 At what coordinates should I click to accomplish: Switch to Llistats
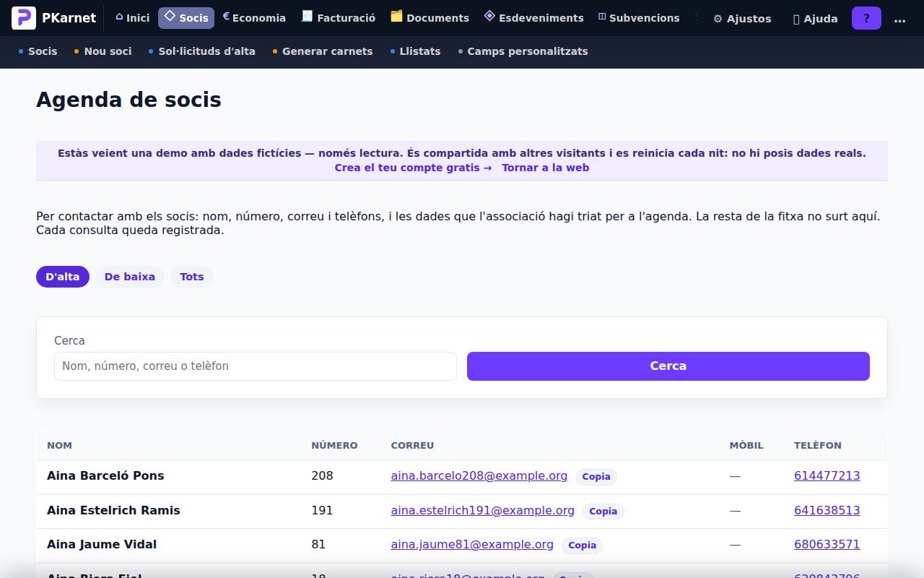click(415, 51)
